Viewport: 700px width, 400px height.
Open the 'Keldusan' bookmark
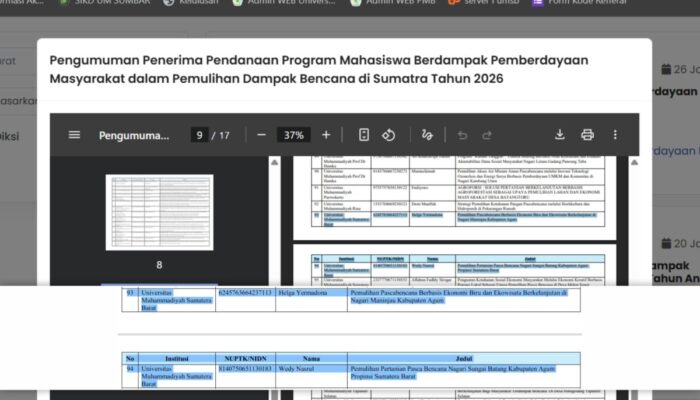point(191,2)
